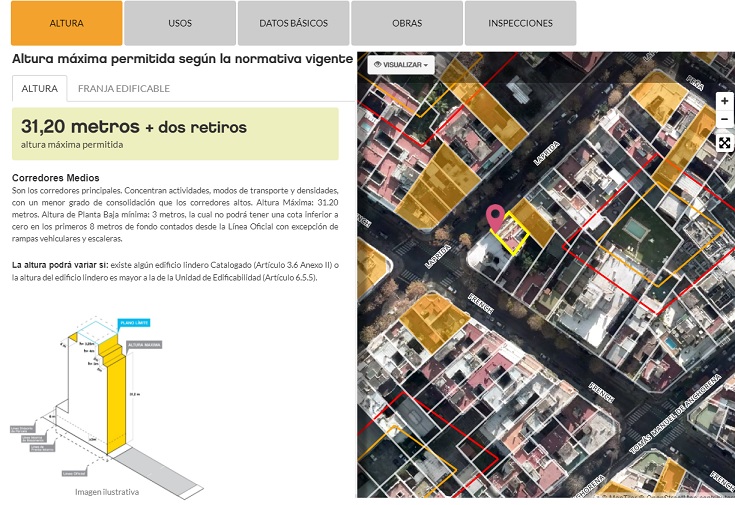Click the 31,20 metros height banner
This screenshot has width=735, height=505.
pyautogui.click(x=175, y=134)
